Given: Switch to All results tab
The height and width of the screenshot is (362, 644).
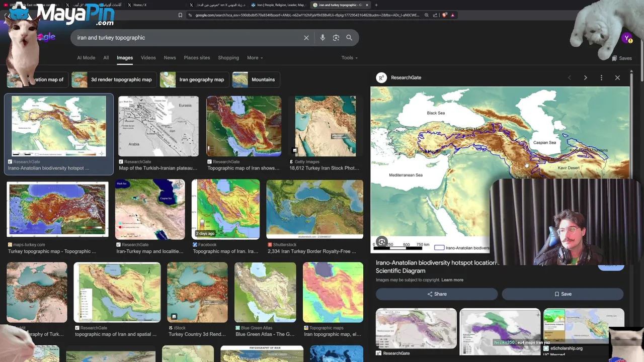Looking at the screenshot, I should coord(106,58).
